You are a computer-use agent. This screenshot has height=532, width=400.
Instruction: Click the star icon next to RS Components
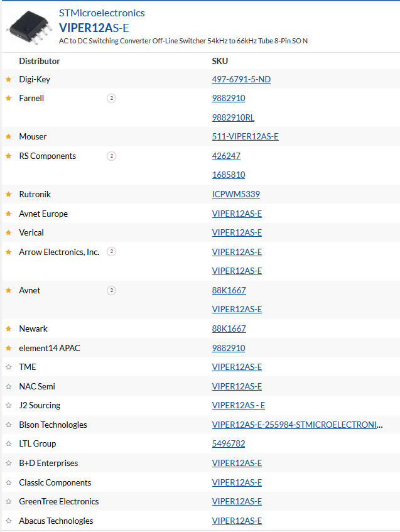9,156
